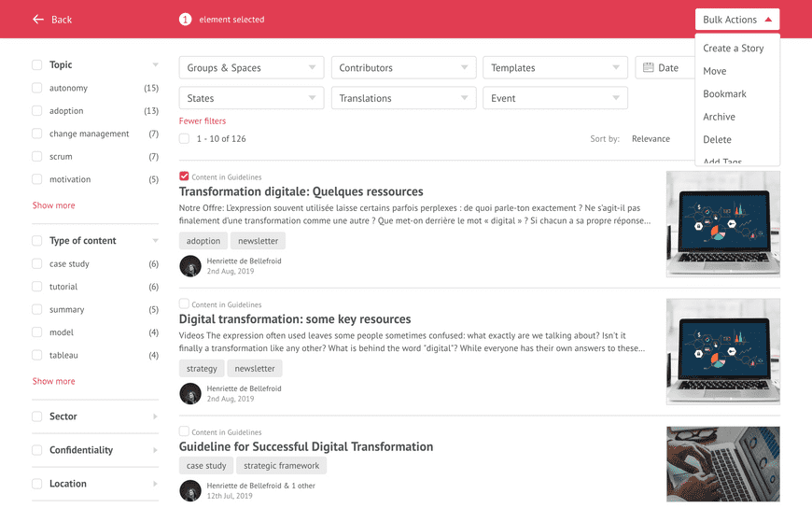Expand the Confidentiality section arrow
This screenshot has width=812, height=508.
155,450
